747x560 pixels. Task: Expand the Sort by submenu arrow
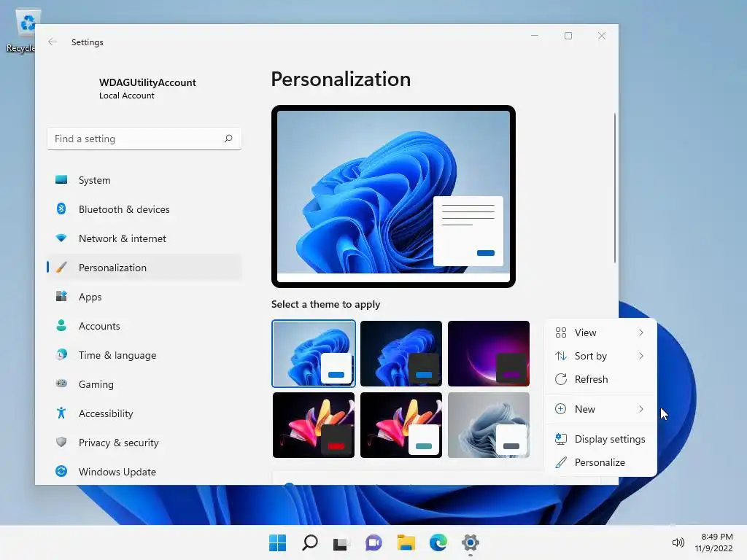[641, 356]
